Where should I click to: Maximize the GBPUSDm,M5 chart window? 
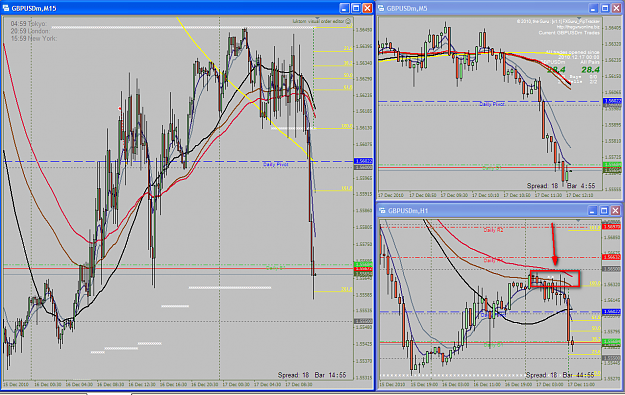point(605,8)
